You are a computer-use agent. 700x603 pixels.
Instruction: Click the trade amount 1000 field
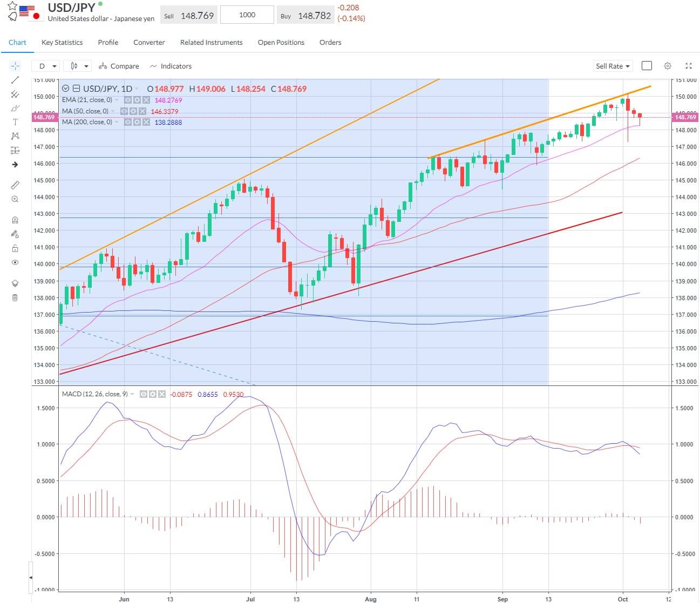247,15
